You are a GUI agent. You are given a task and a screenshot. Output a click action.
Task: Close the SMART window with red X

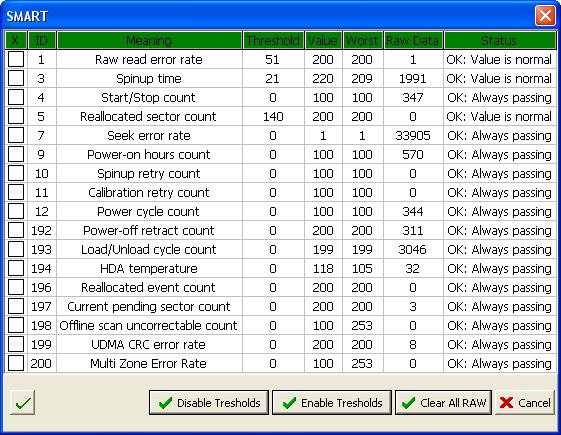(545, 16)
